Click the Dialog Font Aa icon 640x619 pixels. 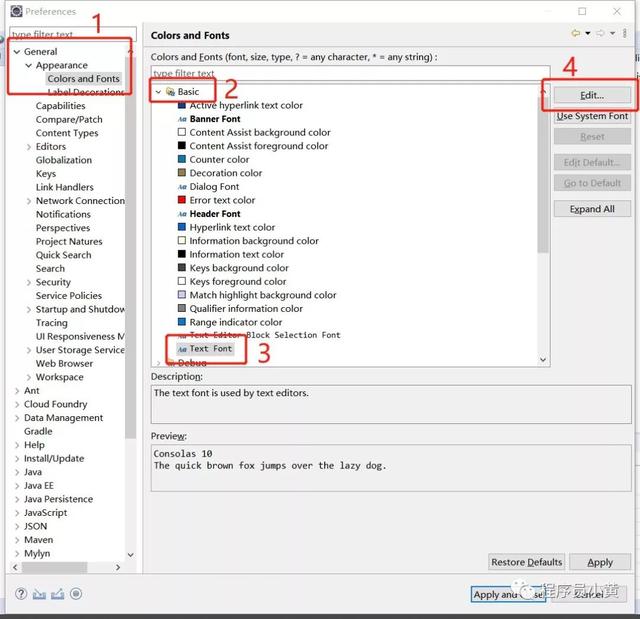(x=182, y=187)
